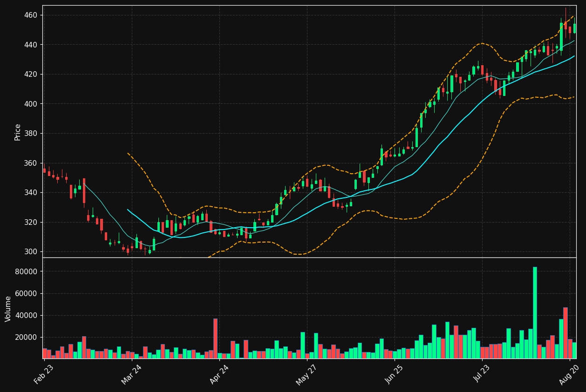Click the Jul 23 date label
The width and height of the screenshot is (586, 392).
482,374
